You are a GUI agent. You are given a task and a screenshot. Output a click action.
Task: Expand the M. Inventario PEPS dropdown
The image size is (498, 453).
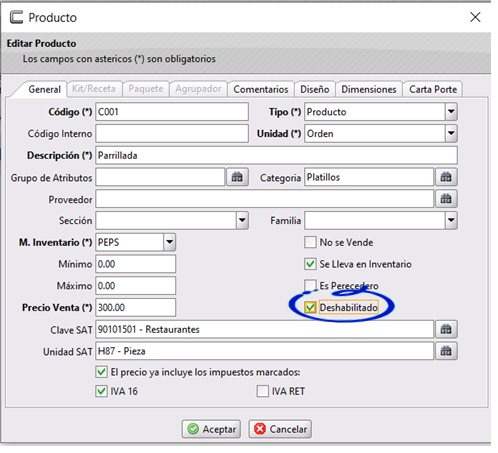(x=169, y=242)
